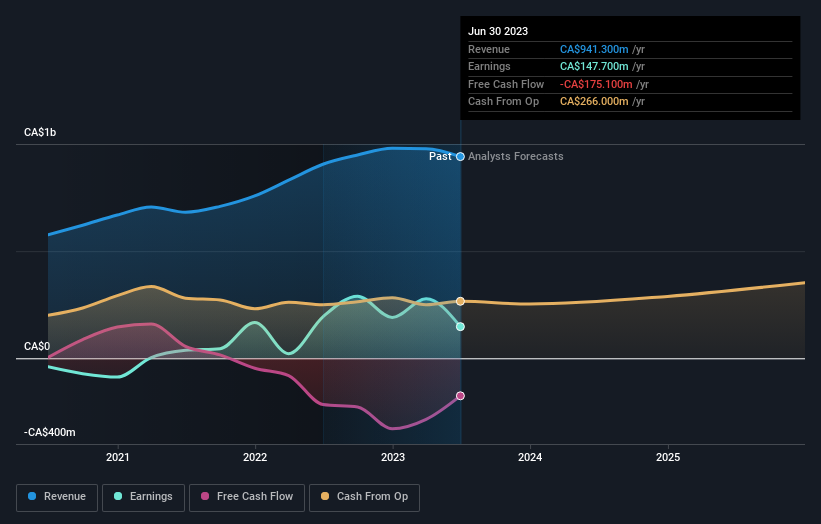Click the orange Cash From Op data point
821x524 pixels.
coord(460,301)
